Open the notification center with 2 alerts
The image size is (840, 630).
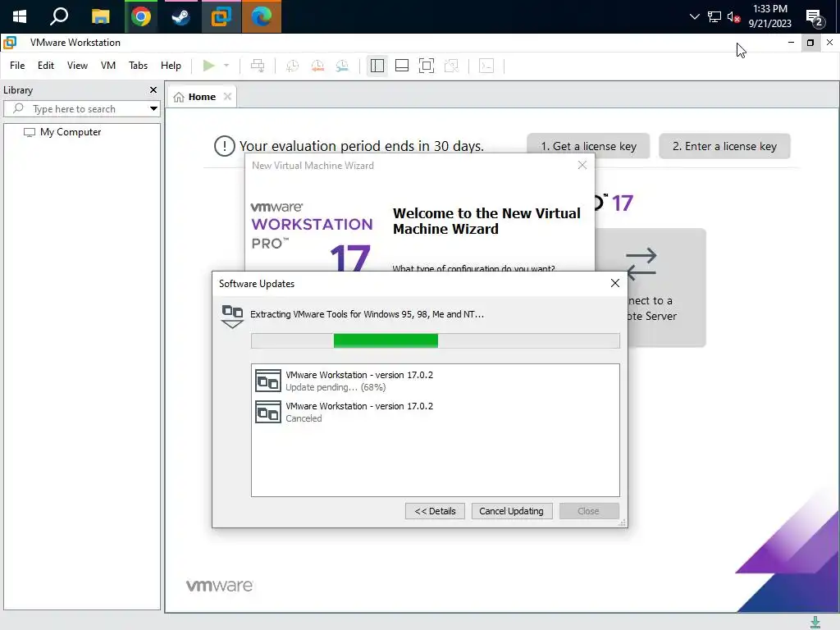coord(815,18)
